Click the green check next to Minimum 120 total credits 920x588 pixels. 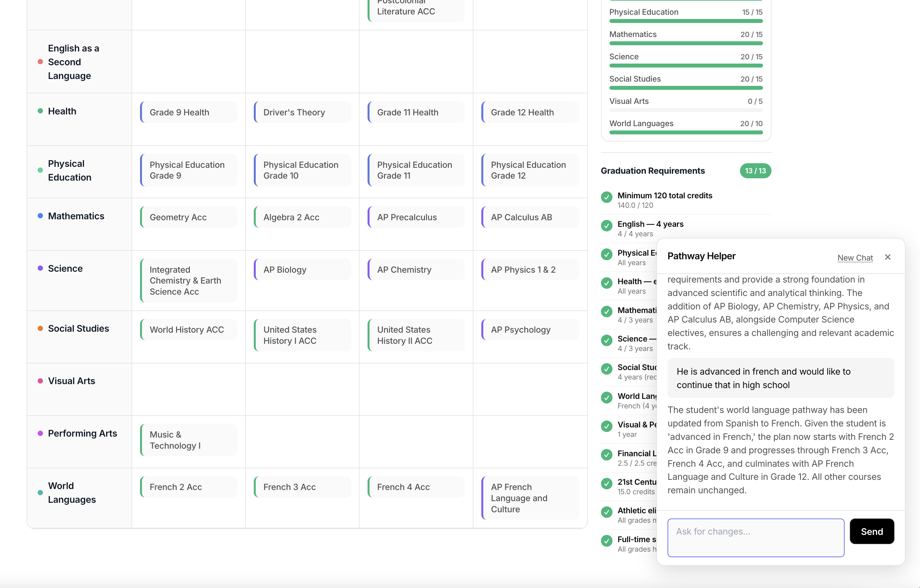point(606,197)
